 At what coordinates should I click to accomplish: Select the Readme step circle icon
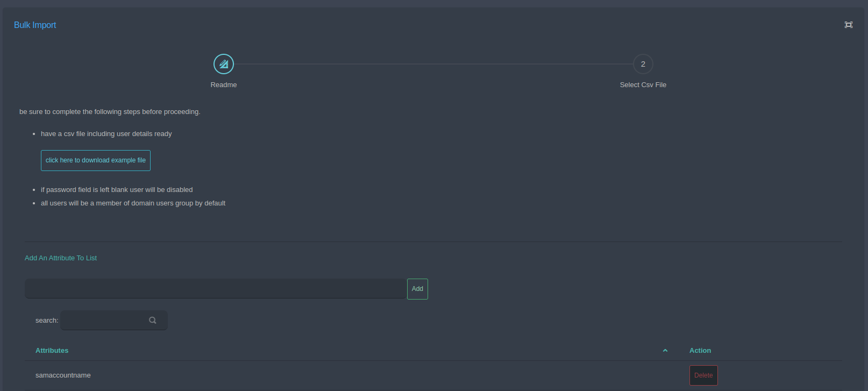(x=224, y=64)
